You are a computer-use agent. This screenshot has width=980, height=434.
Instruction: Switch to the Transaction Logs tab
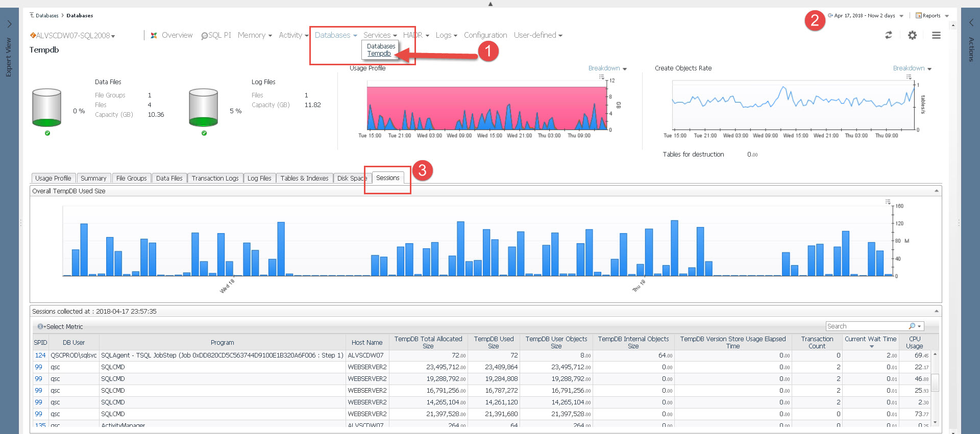(x=215, y=178)
